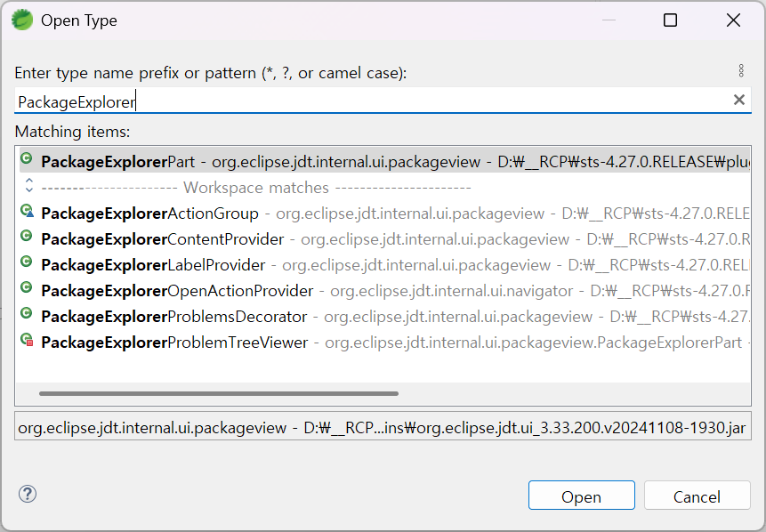
Task: Click class icon beside PackageExplorerProblemsDecorator
Action: [x=27, y=313]
